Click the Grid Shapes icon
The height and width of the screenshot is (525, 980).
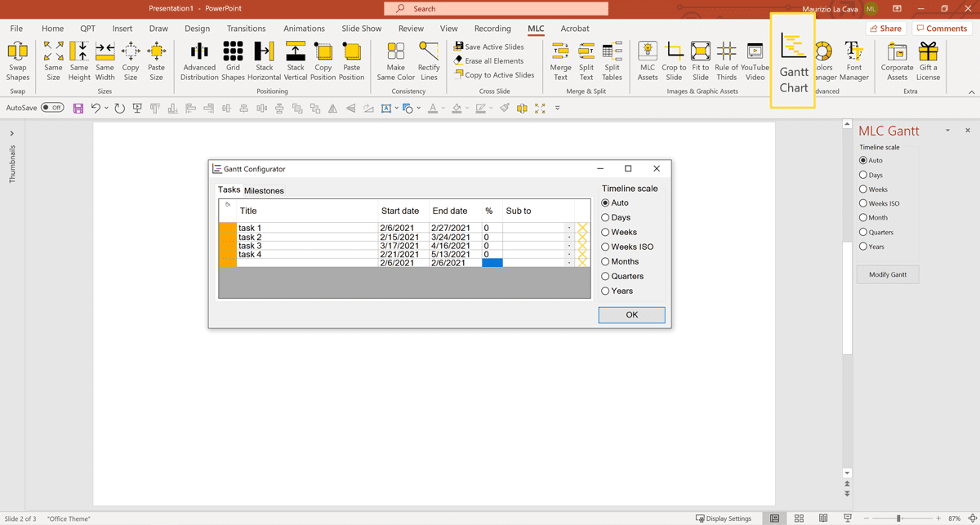pos(233,60)
